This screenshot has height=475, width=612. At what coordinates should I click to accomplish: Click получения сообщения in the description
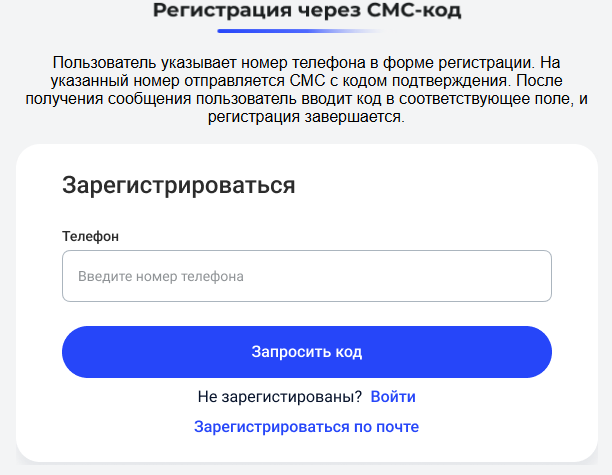pos(108,98)
